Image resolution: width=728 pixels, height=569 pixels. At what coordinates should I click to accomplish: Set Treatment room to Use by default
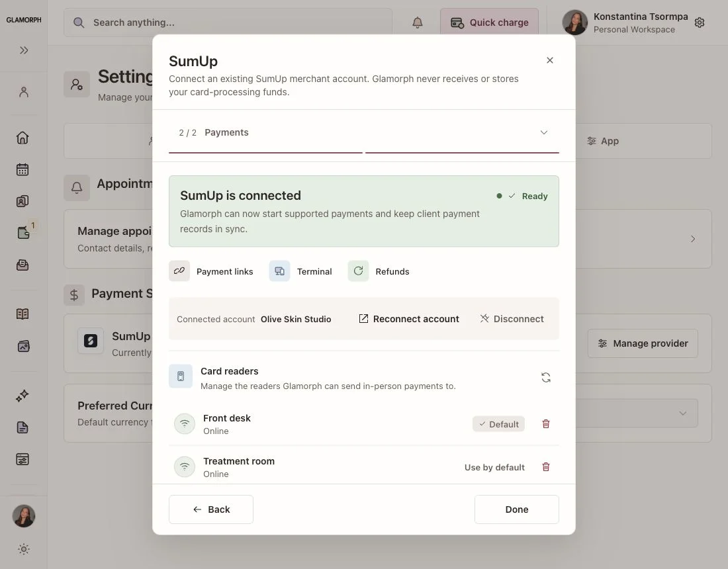pos(494,467)
